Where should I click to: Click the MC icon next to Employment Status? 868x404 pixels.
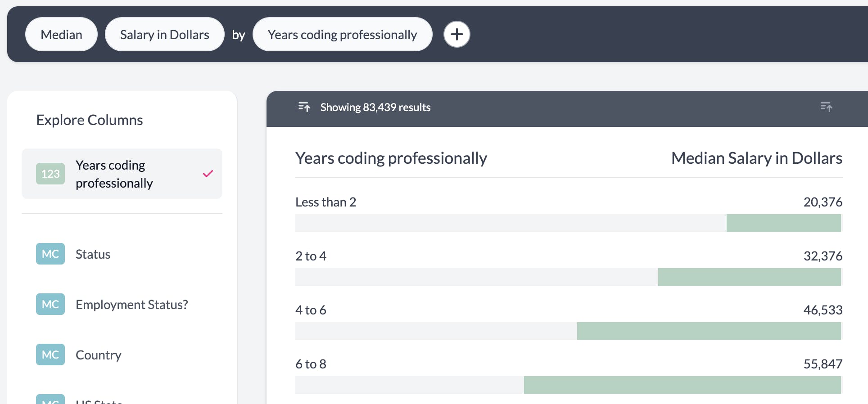(x=50, y=304)
